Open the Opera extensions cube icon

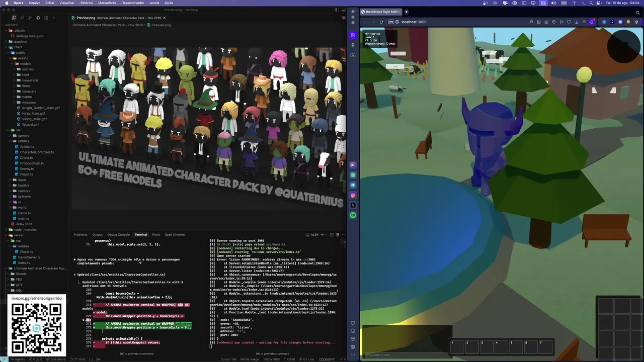coord(636,22)
